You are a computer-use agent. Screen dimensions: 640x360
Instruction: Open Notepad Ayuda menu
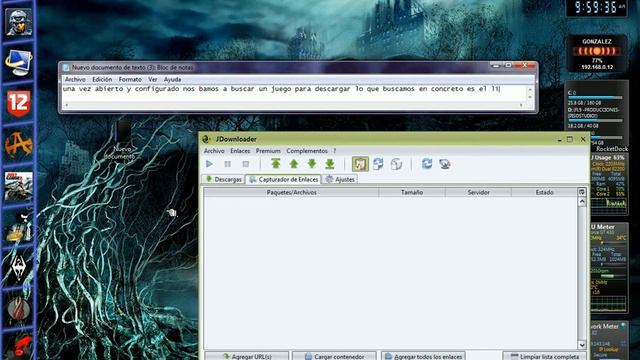172,80
